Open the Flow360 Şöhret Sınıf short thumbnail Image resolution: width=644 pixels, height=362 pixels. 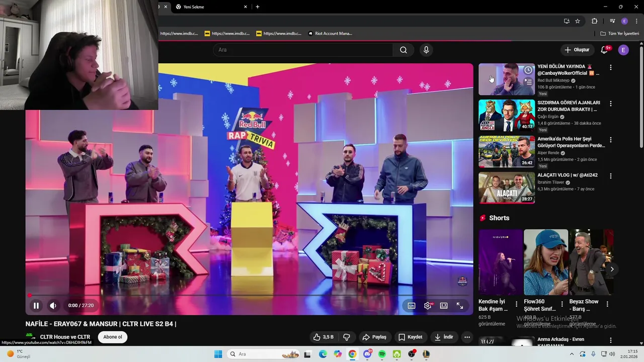pyautogui.click(x=546, y=262)
